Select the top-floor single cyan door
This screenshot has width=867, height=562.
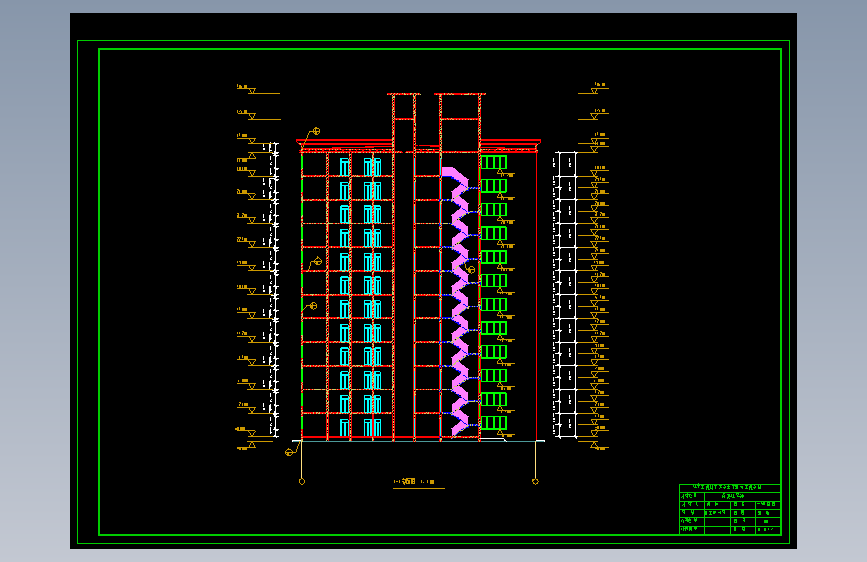point(344,167)
